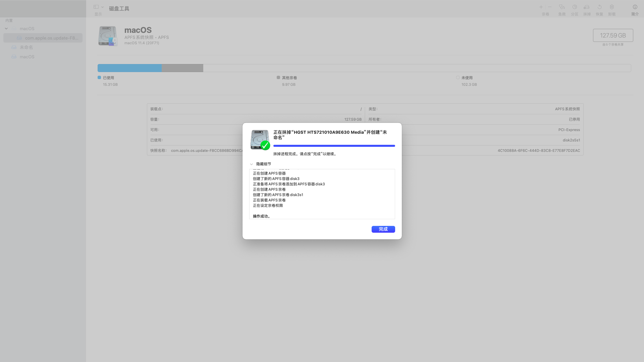This screenshot has width=644, height=362.
Task: Click the 卸载 Unmount icon
Action: point(612,7)
